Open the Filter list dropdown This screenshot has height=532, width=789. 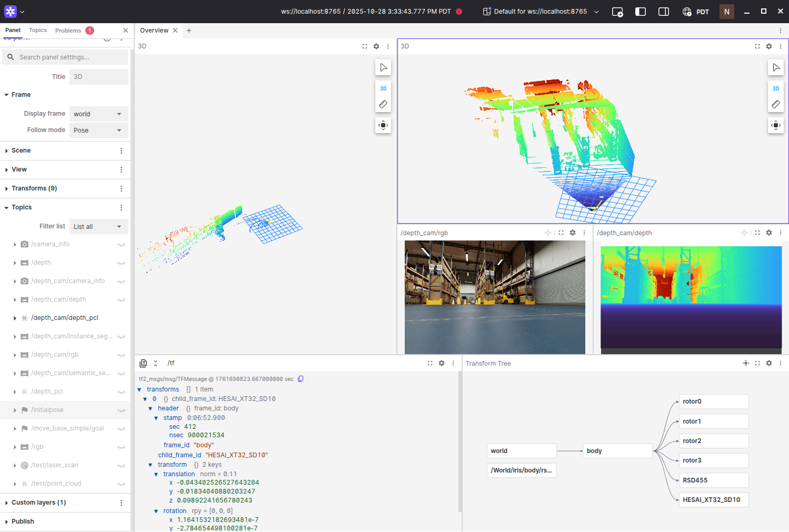[x=98, y=227]
